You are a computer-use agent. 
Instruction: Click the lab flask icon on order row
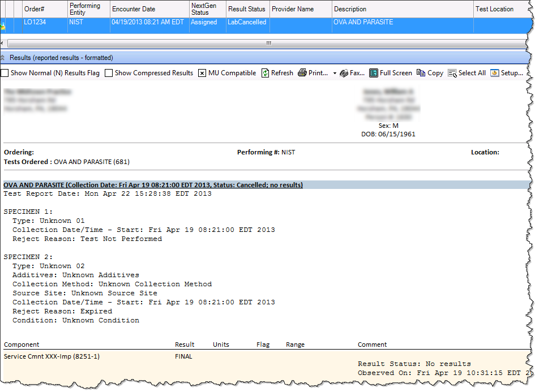tap(3, 25)
